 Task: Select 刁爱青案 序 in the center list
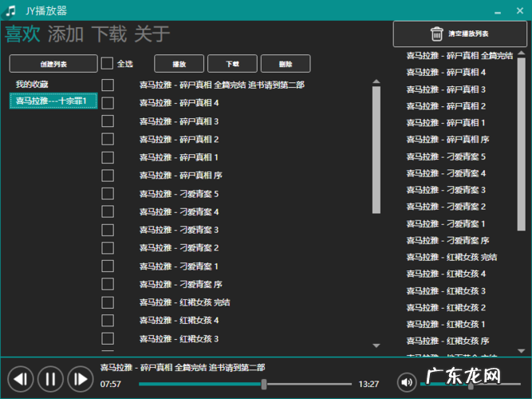coord(181,284)
